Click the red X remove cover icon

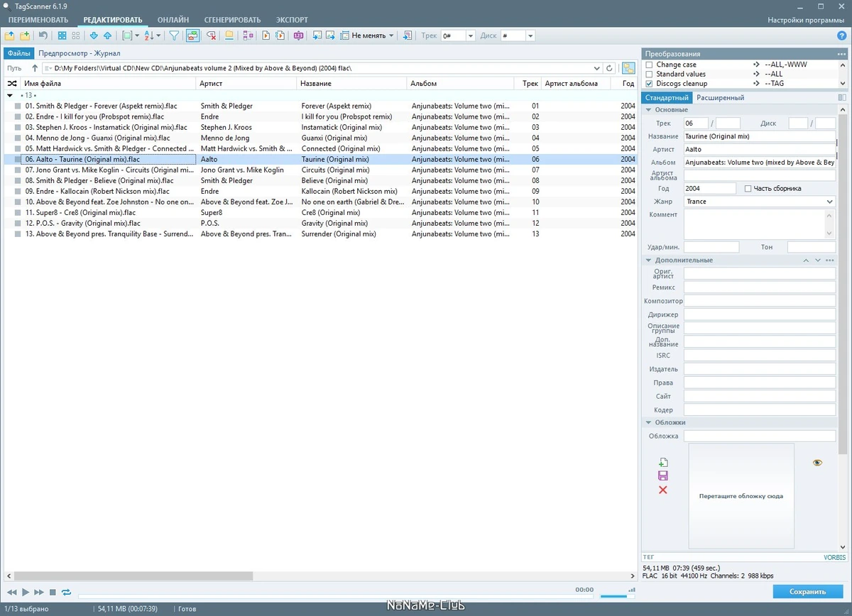[663, 490]
